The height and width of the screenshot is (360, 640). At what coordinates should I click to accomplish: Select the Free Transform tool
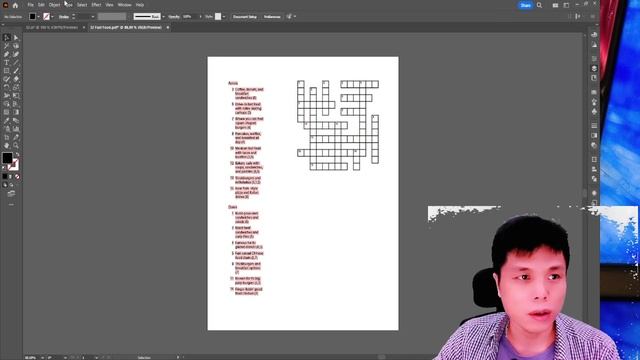[x=16, y=96]
